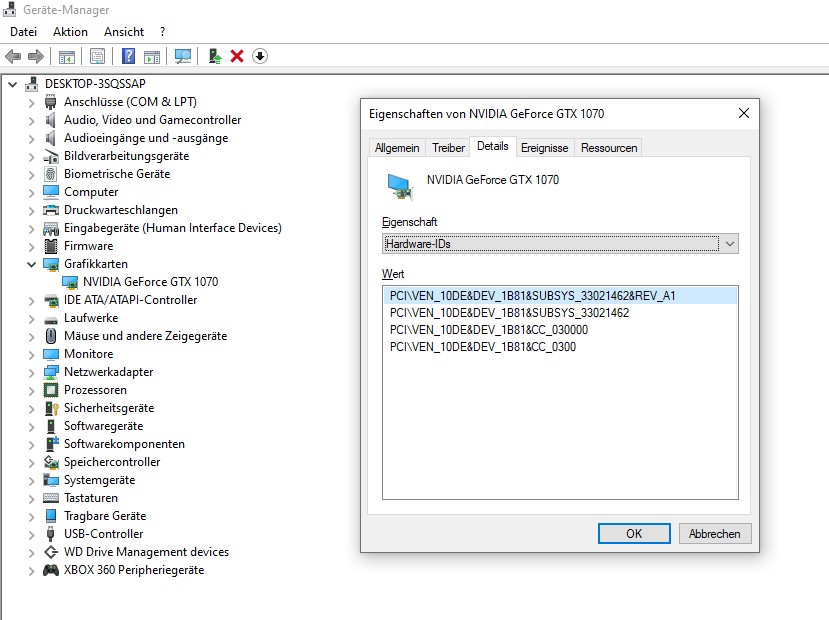
Task: Click the Tastaturen keyboard icon
Action: point(51,498)
